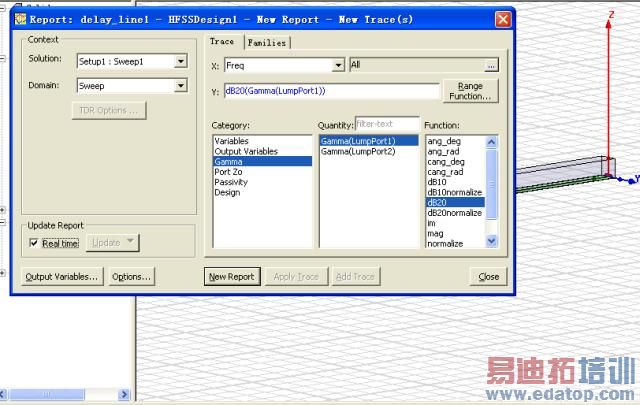640x405 pixels.
Task: Click the ellipsis button beside All field
Action: tap(491, 65)
